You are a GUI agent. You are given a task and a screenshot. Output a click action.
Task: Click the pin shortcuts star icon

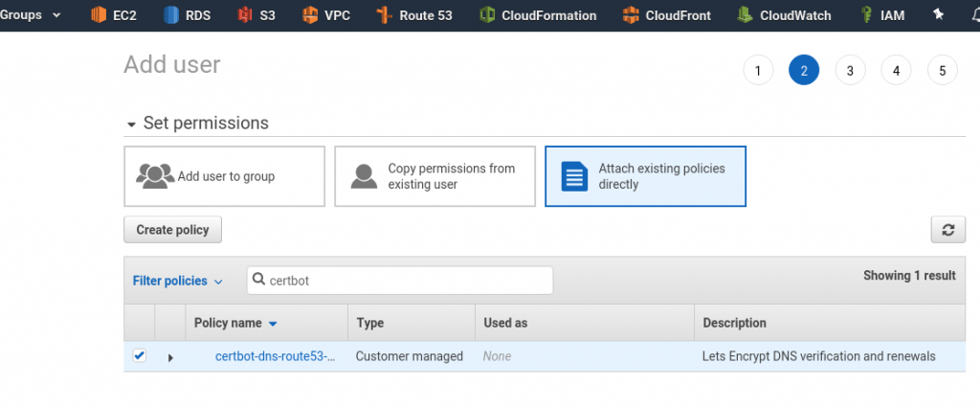(938, 15)
